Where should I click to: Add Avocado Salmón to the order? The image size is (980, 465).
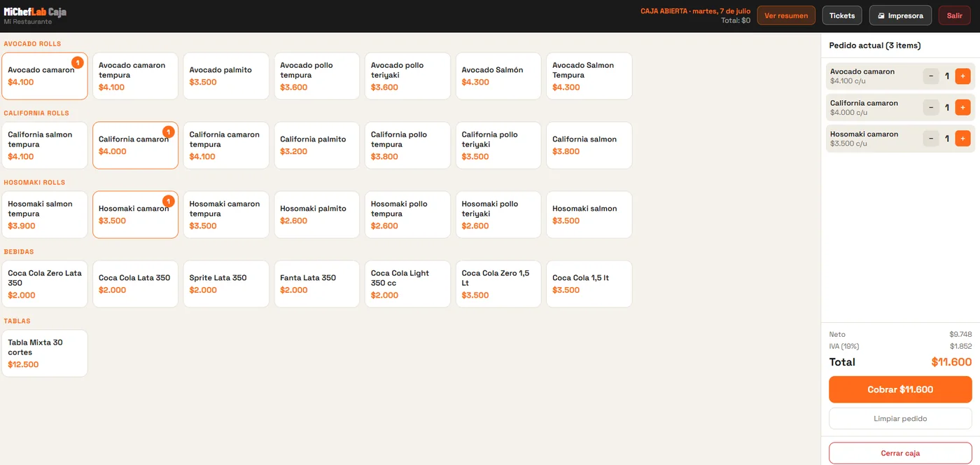click(x=498, y=76)
